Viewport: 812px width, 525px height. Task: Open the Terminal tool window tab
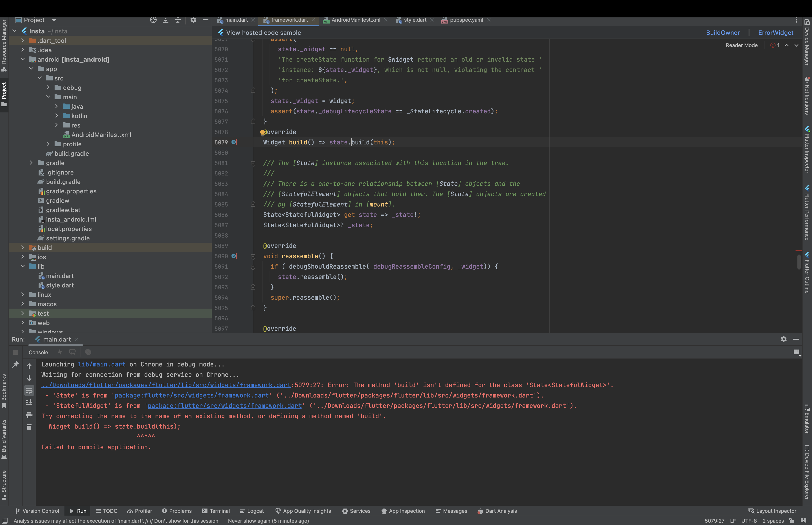(216, 511)
